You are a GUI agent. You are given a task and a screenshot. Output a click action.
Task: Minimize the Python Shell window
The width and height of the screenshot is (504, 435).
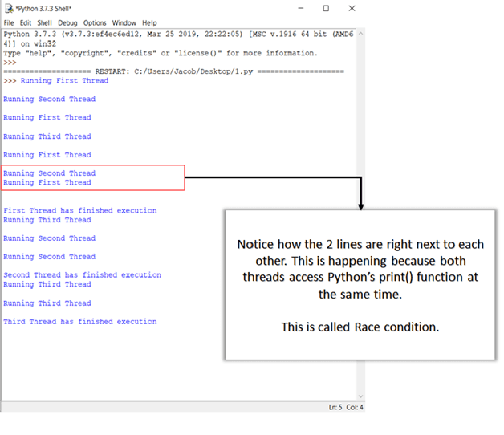pyautogui.click(x=299, y=8)
